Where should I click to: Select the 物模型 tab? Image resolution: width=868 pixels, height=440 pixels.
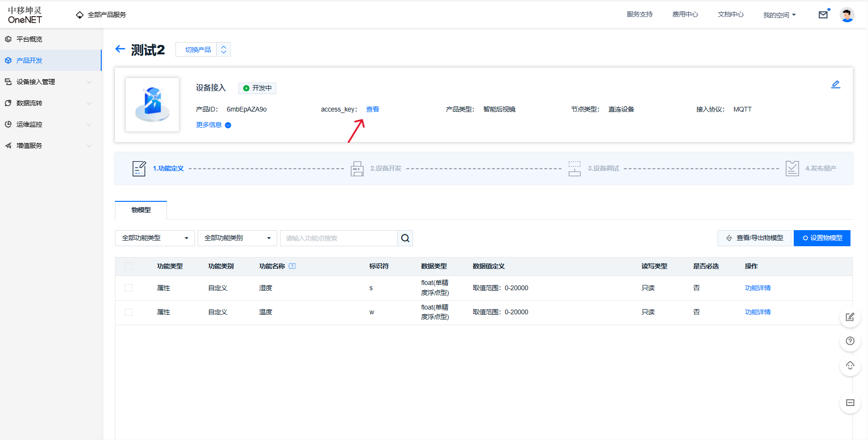coord(141,210)
